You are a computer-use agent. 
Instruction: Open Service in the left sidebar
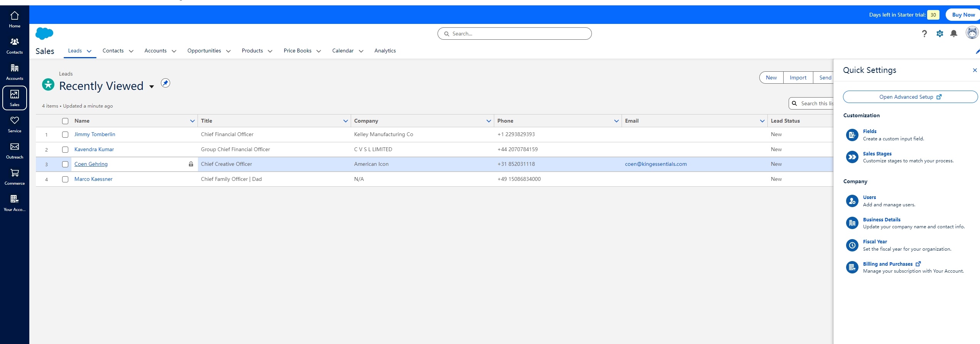15,124
